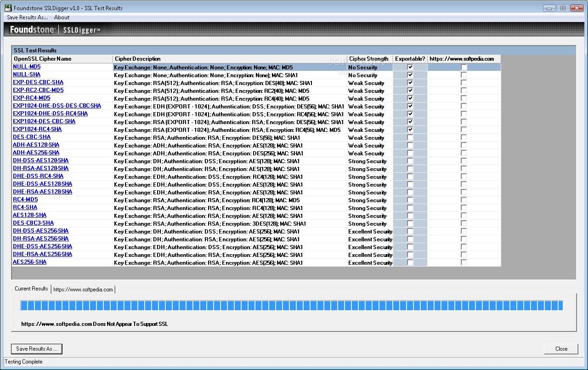This screenshot has height=370, width=588.
Task: Click the Cipher Description column header
Action: 230,59
